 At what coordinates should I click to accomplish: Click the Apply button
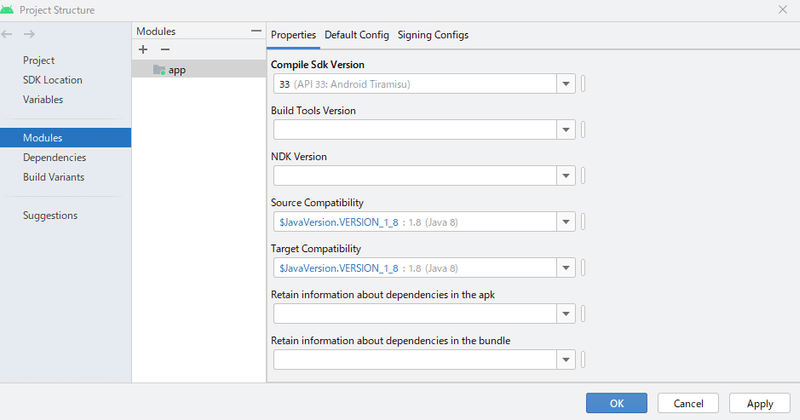coord(760,403)
